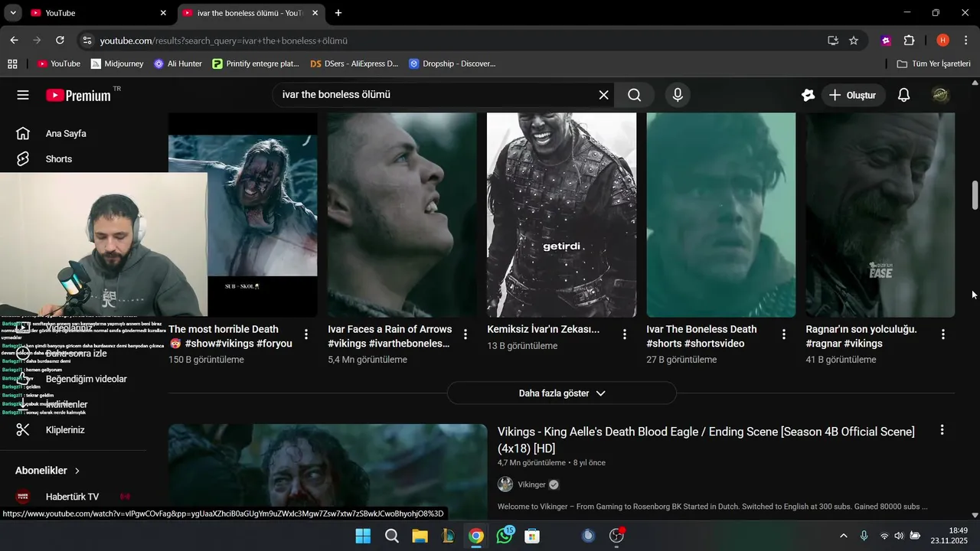Open the apps grid in bookmarks bar
The width and height of the screenshot is (980, 551).
[x=12, y=64]
